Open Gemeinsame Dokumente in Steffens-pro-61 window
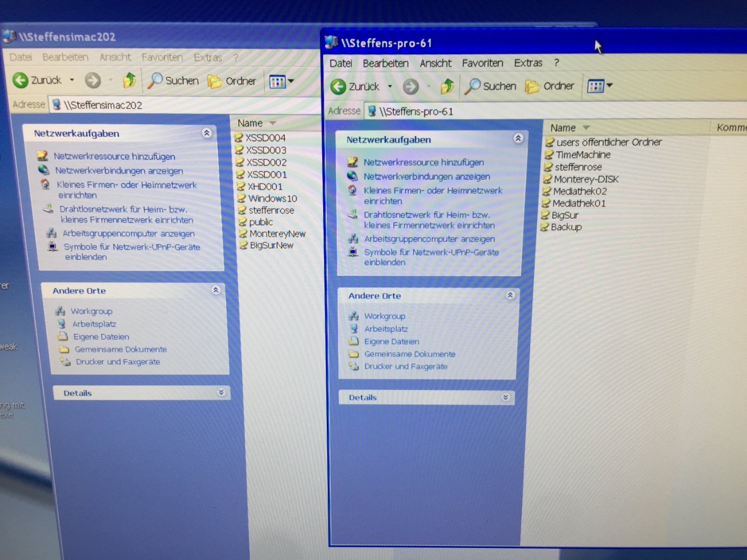Screen dimensions: 747x560 pos(410,354)
